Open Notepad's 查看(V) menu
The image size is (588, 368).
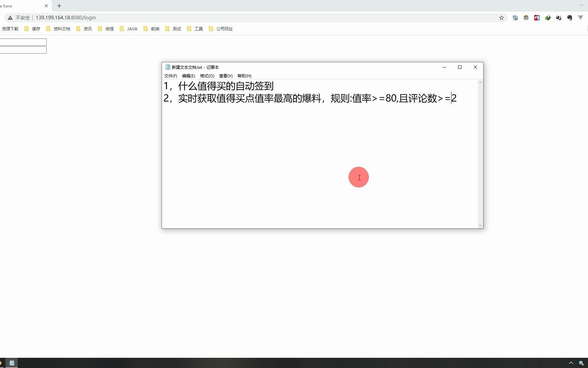226,76
